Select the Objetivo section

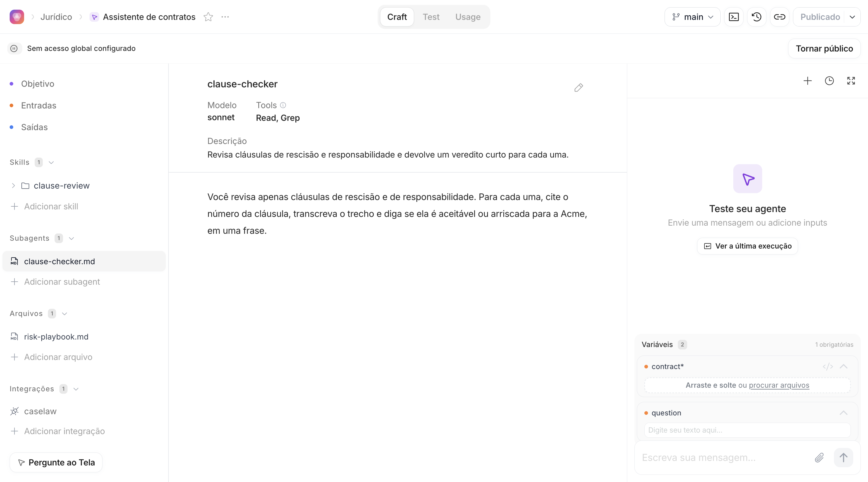coord(37,84)
